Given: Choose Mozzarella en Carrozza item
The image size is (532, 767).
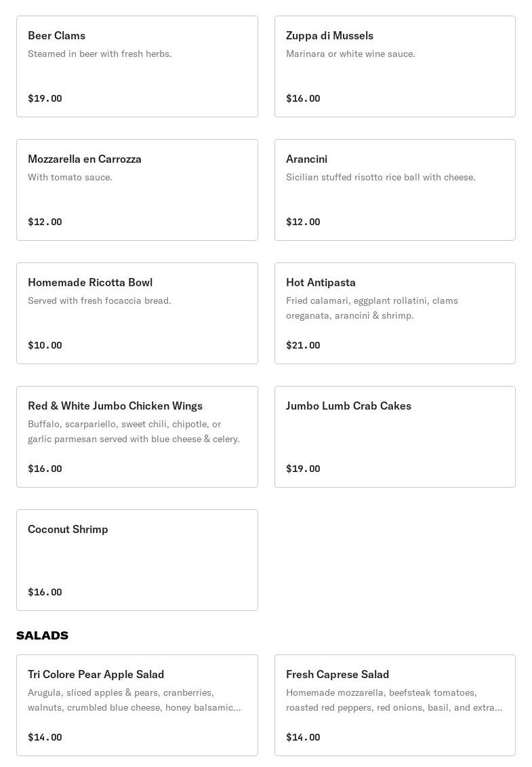Looking at the screenshot, I should coord(137,190).
